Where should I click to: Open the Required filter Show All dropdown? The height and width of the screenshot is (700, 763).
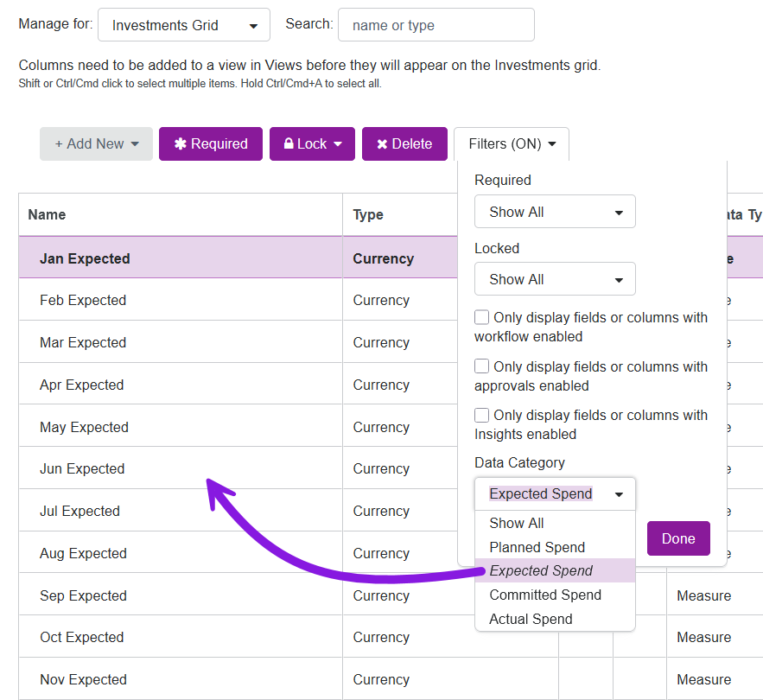pos(555,212)
